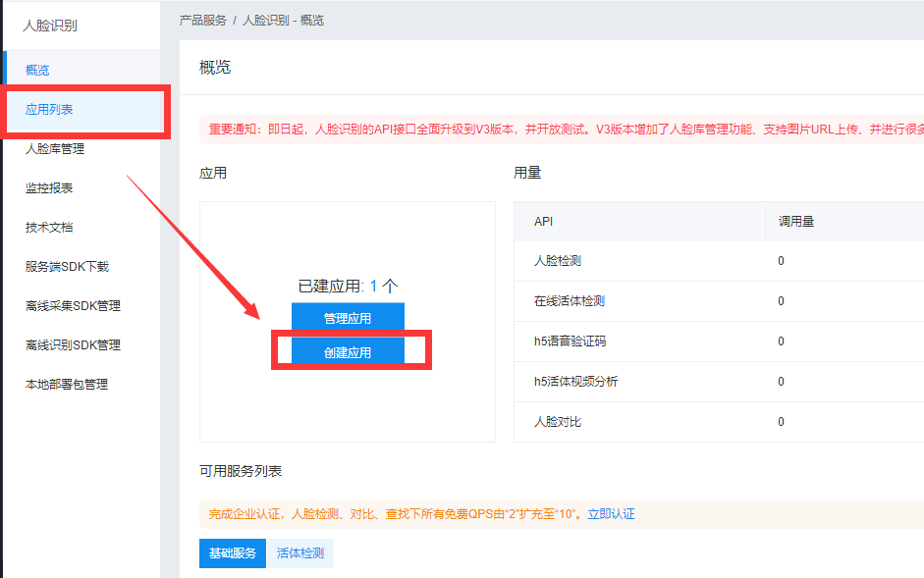Screen dimensions: 924x578
Task: Switch to the 活体检测 tab
Action: point(300,553)
